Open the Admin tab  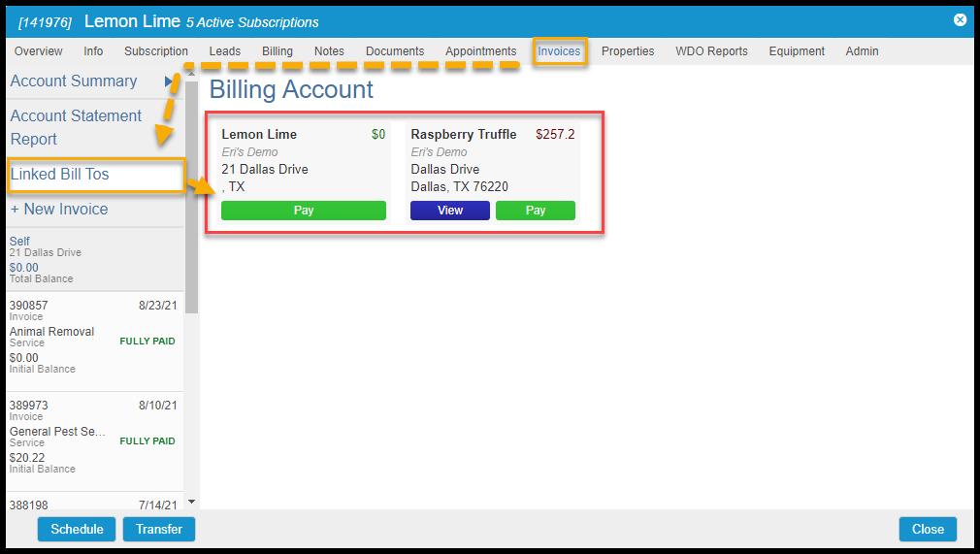click(x=862, y=51)
